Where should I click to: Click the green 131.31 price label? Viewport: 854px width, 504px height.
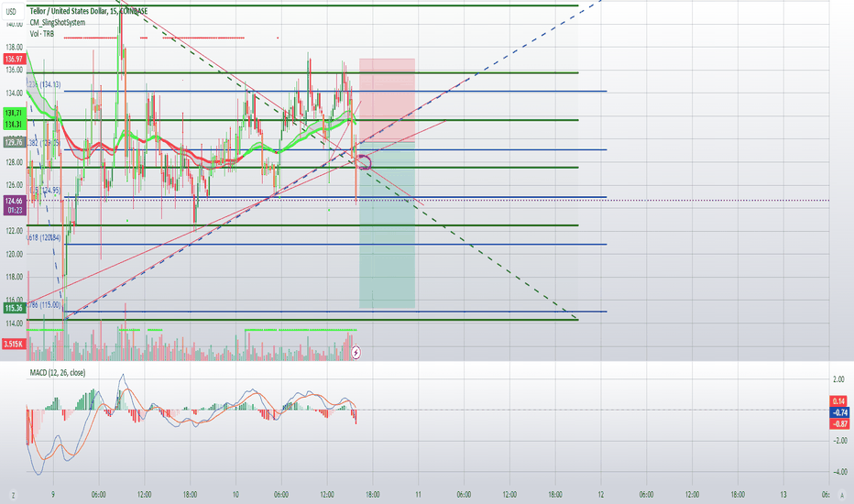(x=14, y=125)
